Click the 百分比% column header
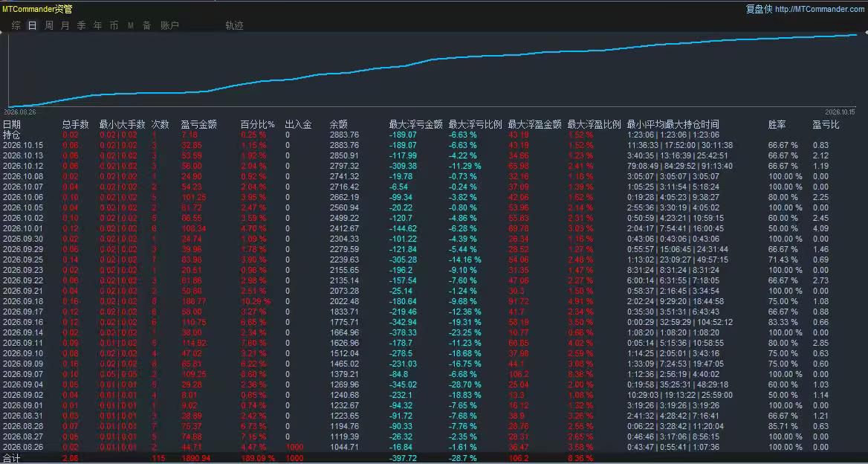The width and height of the screenshot is (868, 464). pos(257,125)
